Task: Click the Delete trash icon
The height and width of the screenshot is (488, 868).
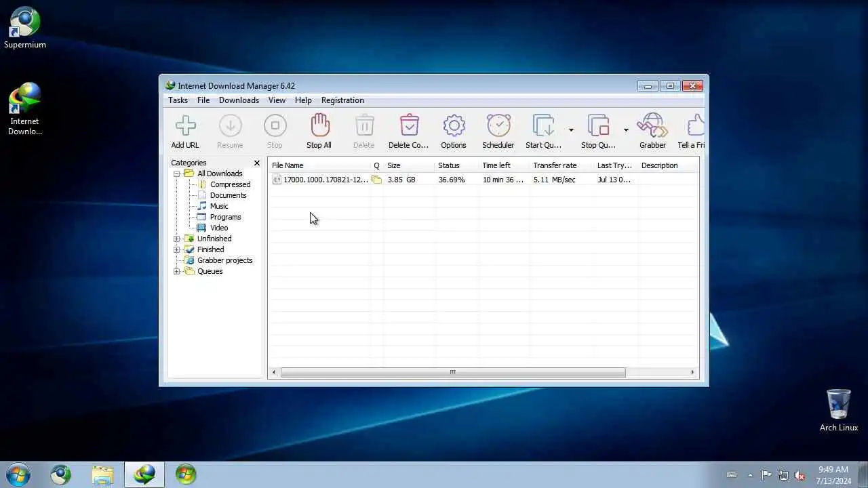Action: [x=364, y=125]
